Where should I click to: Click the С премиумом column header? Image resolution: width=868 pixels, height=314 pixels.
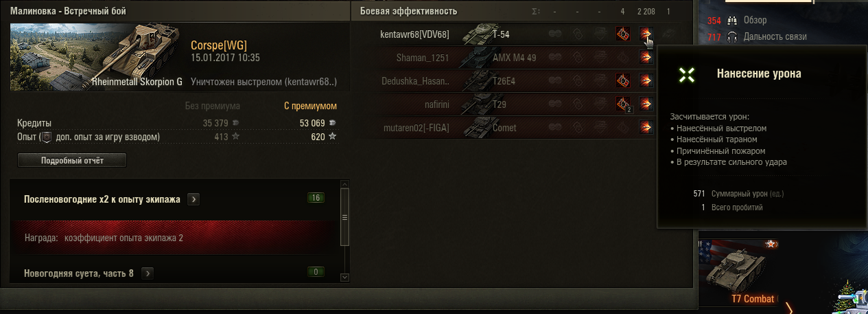point(310,106)
